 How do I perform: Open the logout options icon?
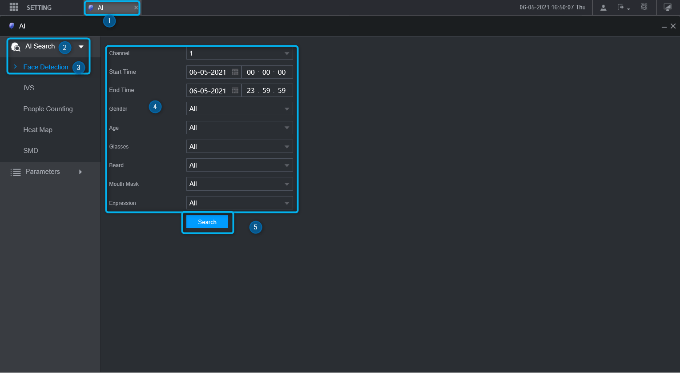pos(623,7)
